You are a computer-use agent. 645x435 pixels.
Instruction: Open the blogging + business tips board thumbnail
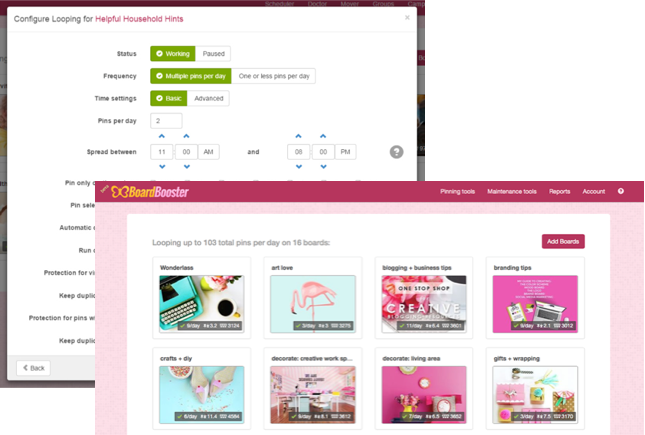pyautogui.click(x=424, y=304)
